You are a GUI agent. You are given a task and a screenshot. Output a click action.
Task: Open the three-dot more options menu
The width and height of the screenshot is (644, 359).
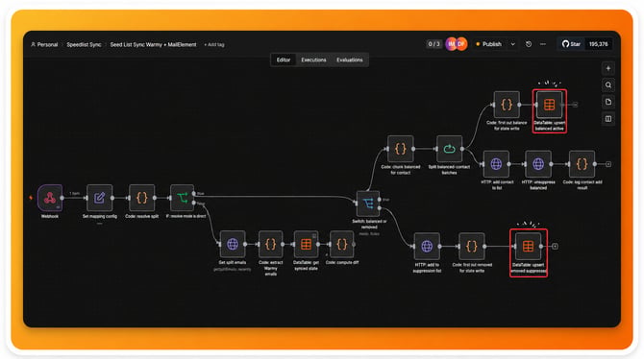(543, 44)
